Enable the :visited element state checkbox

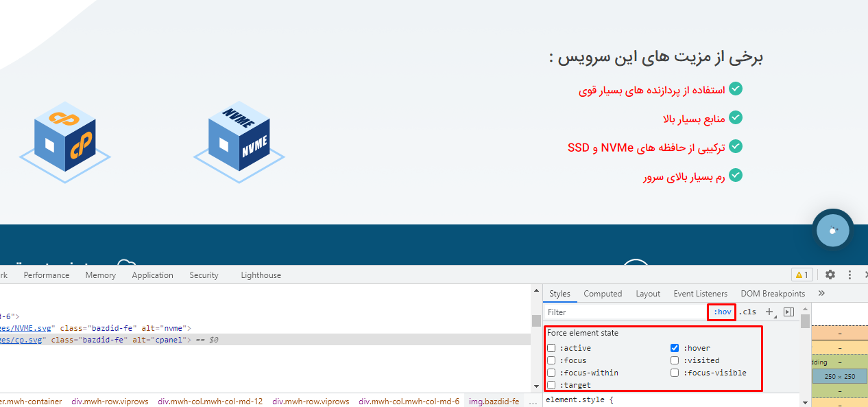[675, 360]
